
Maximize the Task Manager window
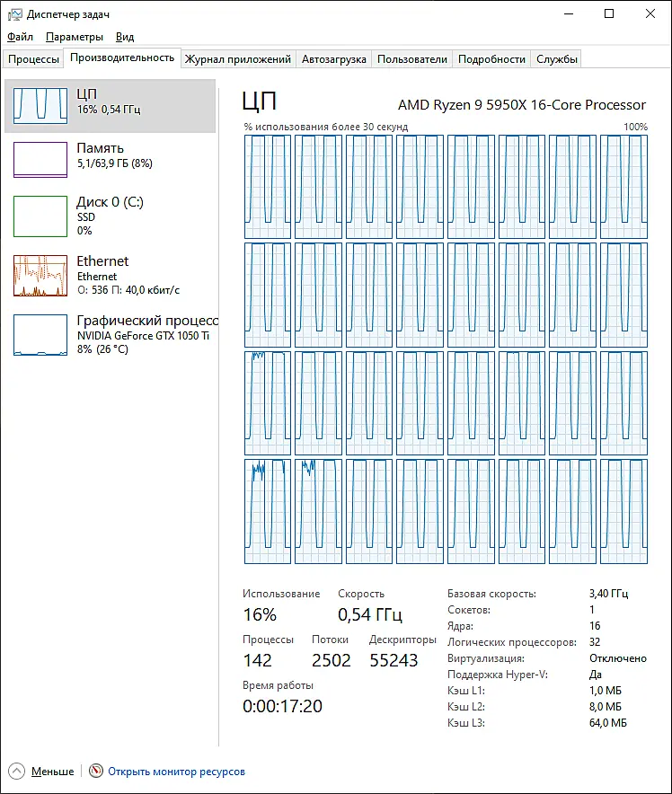(609, 14)
